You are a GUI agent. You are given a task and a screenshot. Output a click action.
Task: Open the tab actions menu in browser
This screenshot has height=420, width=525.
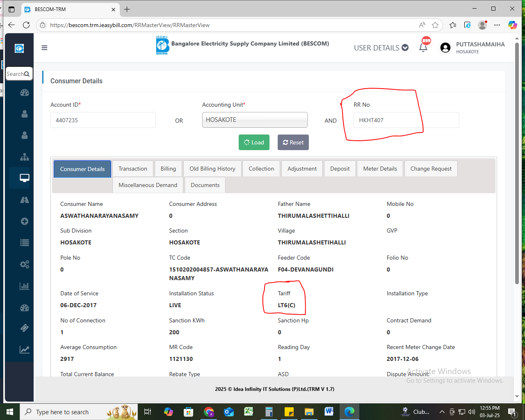tap(11, 9)
